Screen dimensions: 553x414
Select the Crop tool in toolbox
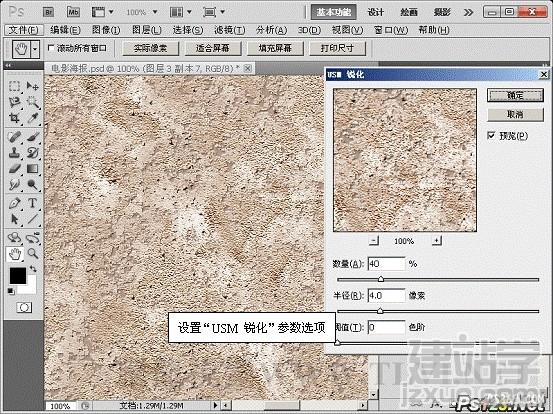14,118
